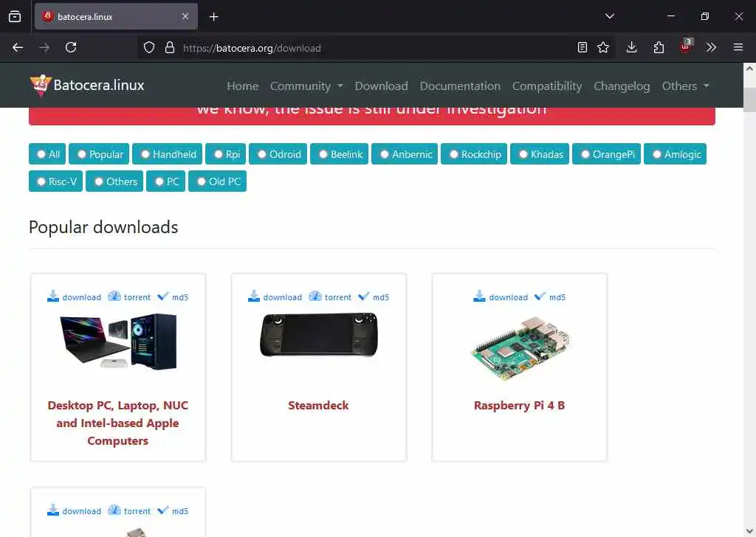Click the Raspberry Pi 4 B md5 link
The width and height of the screenshot is (756, 537).
click(550, 297)
